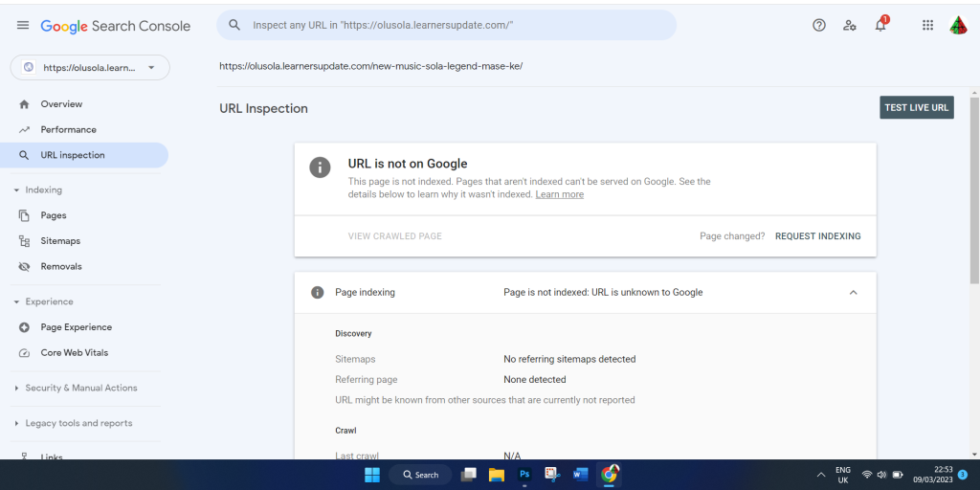
Task: Click VIEW CRAWLED PAGE
Action: 395,236
